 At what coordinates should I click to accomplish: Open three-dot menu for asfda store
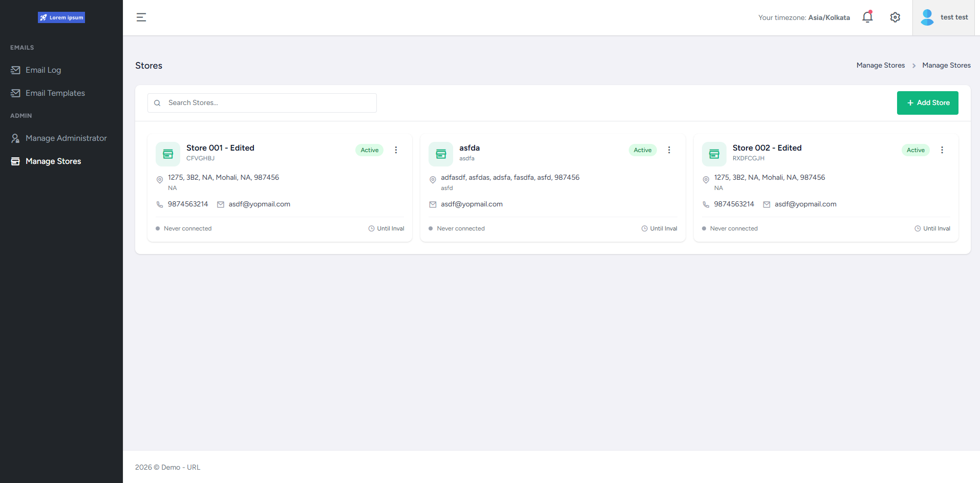tap(669, 150)
